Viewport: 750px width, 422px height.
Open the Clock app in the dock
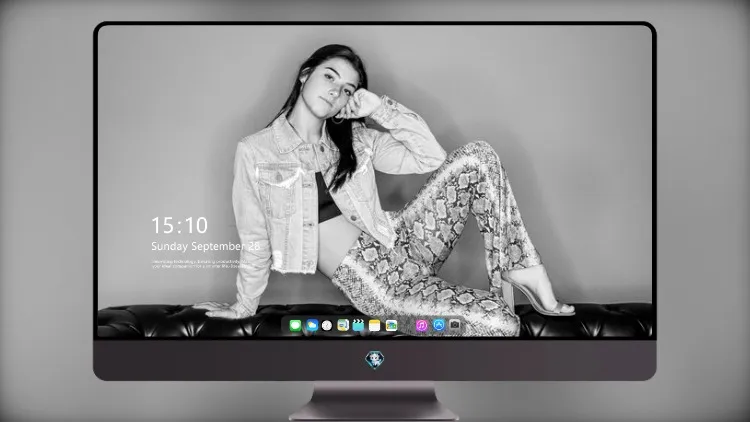pyautogui.click(x=327, y=326)
